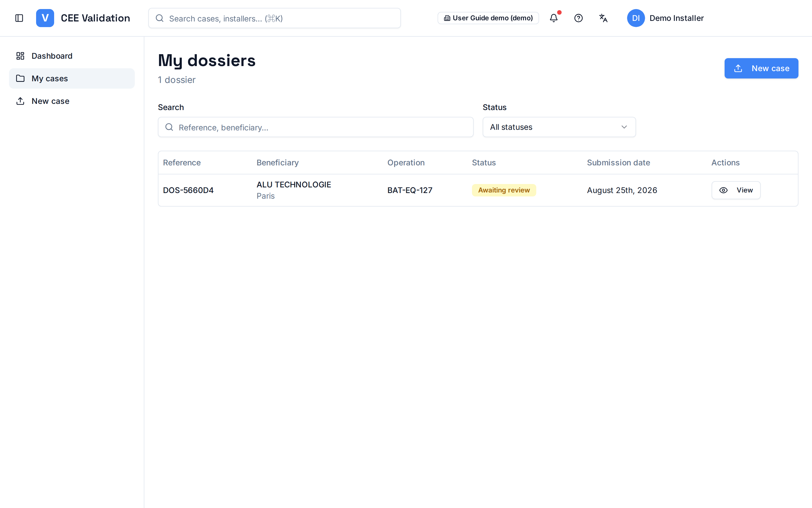The height and width of the screenshot is (508, 812).
Task: Click the blue V logo icon
Action: tap(45, 18)
